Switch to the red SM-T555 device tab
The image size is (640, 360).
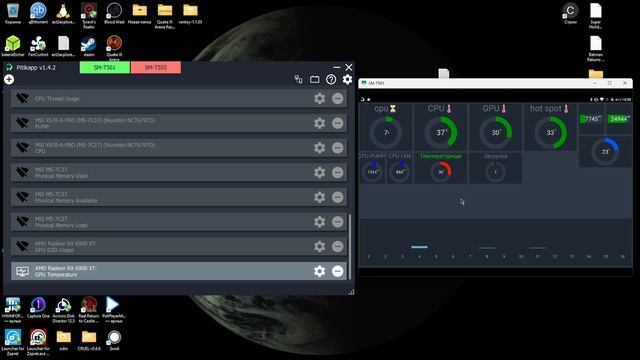pyautogui.click(x=156, y=67)
